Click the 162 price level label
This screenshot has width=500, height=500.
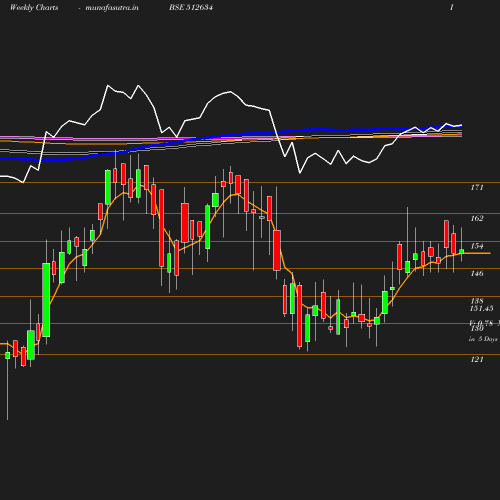click(x=477, y=218)
